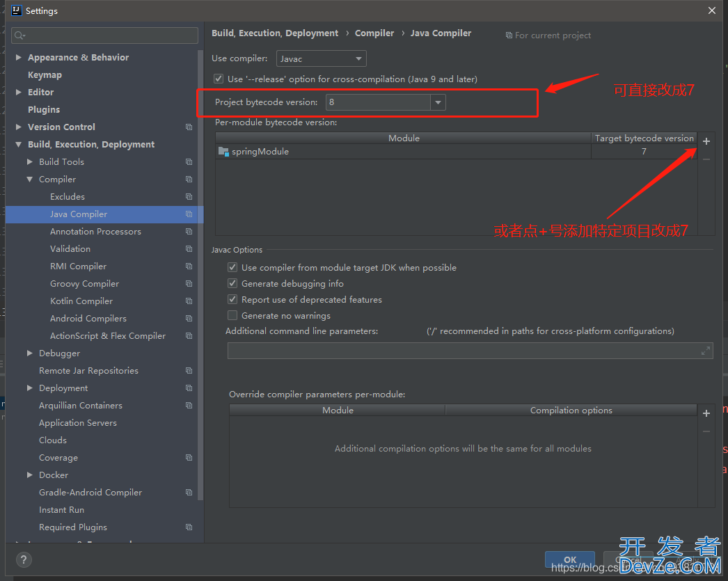Open Annotation Processors settings page
Screen dimensions: 728x581
tap(95, 231)
